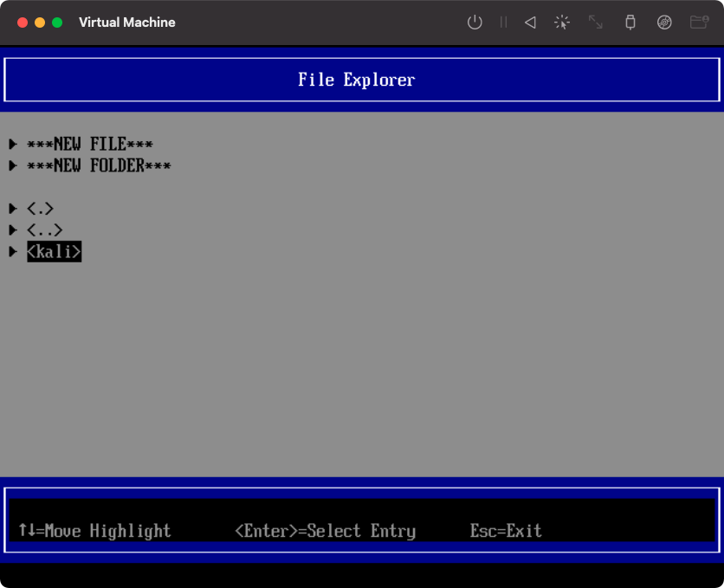Click the arrow beside <kali>

coord(13,251)
